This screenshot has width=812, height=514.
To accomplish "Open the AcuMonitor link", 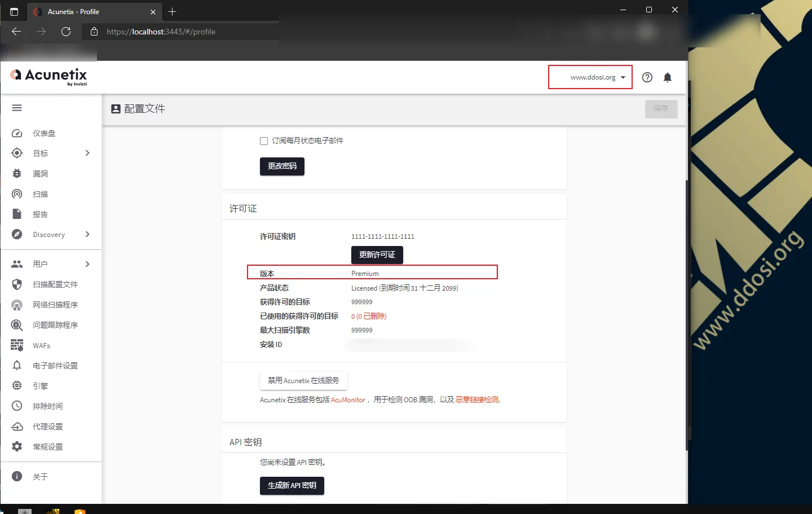I will coord(348,399).
